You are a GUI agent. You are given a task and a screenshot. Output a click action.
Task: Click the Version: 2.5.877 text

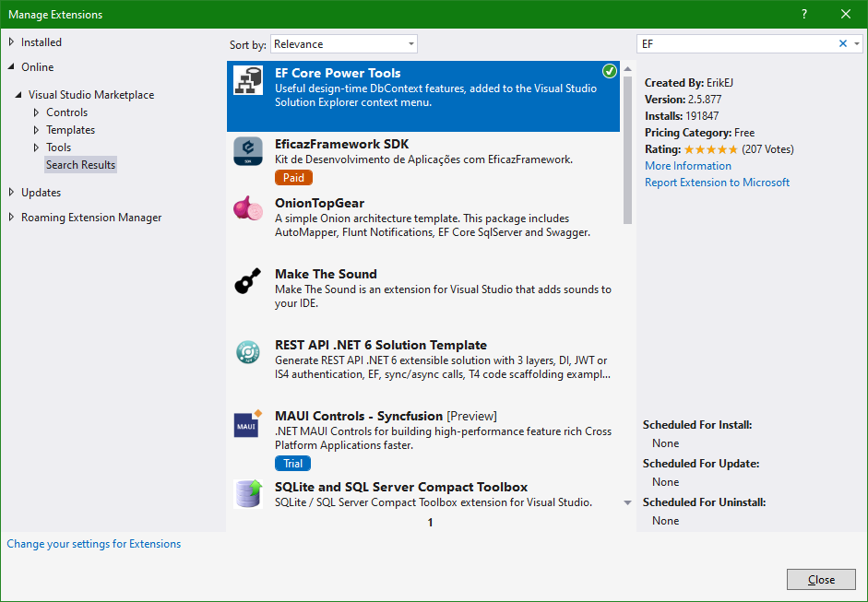[x=684, y=100]
